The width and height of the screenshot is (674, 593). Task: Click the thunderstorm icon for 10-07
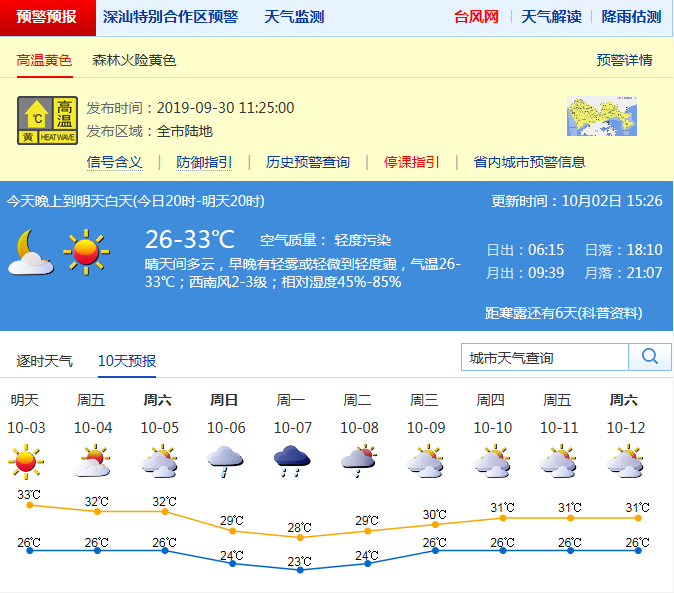[x=292, y=460]
